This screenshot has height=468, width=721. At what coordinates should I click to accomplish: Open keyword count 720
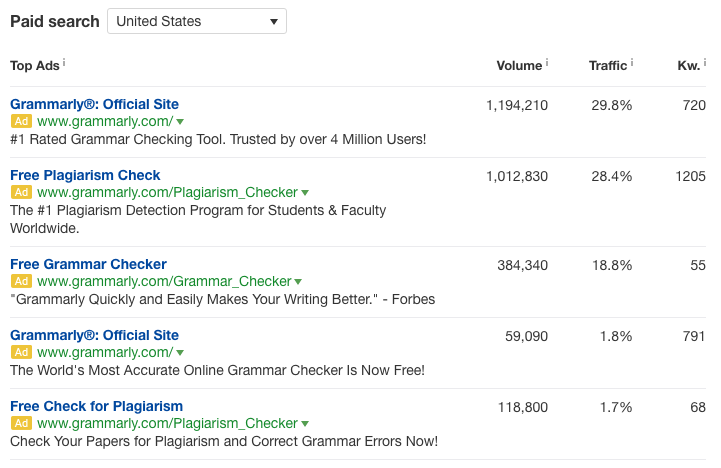tap(694, 105)
